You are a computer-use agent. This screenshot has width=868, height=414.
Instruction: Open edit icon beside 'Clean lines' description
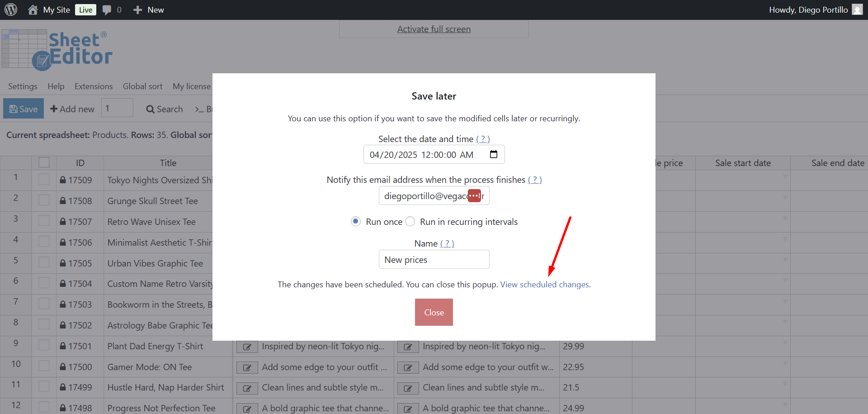[247, 388]
